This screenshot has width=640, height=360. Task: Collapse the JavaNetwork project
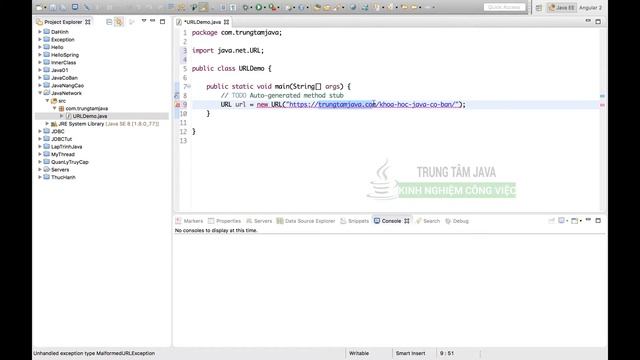coord(40,93)
